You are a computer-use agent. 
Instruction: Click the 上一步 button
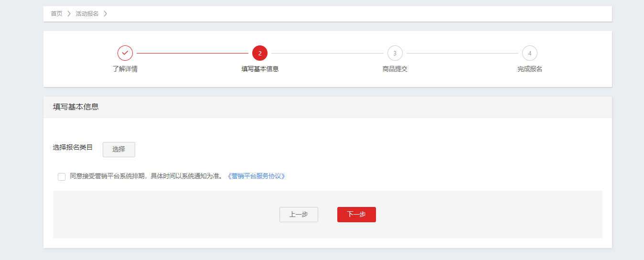(299, 215)
